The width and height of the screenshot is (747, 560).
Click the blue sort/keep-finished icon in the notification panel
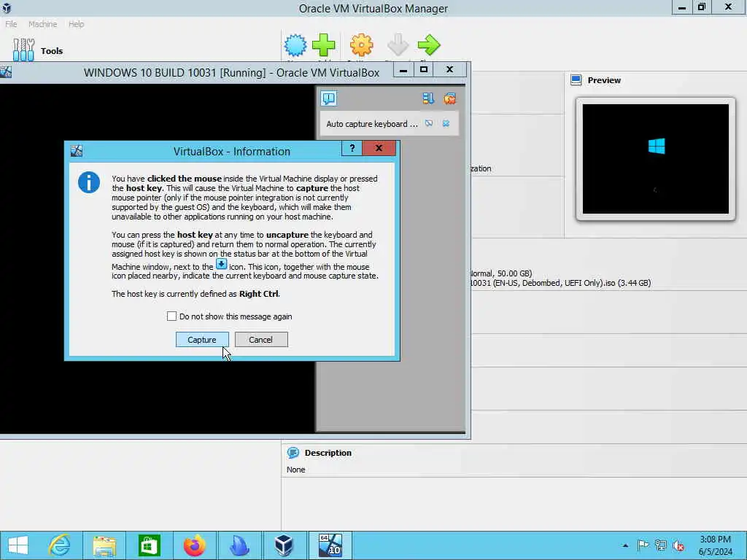click(427, 98)
